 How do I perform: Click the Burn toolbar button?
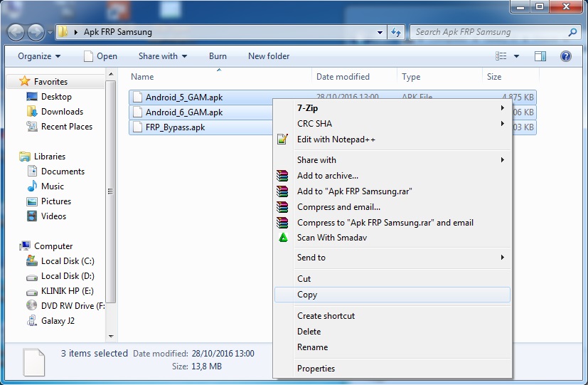pyautogui.click(x=218, y=56)
